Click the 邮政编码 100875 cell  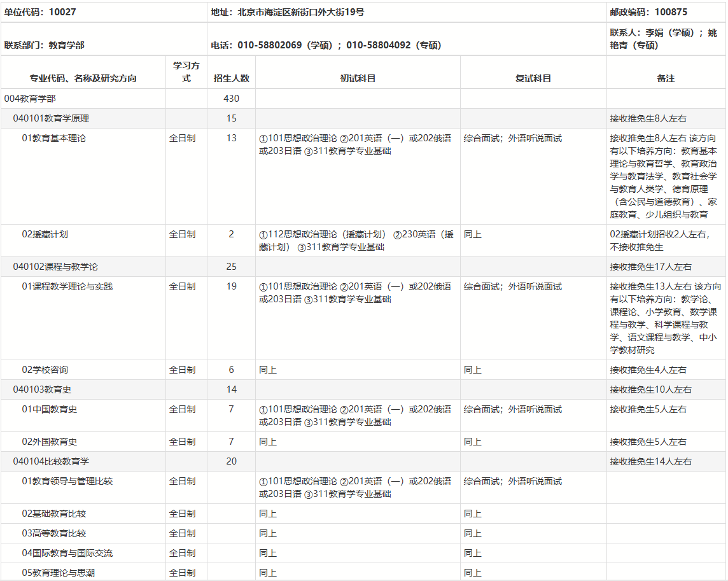click(648, 12)
